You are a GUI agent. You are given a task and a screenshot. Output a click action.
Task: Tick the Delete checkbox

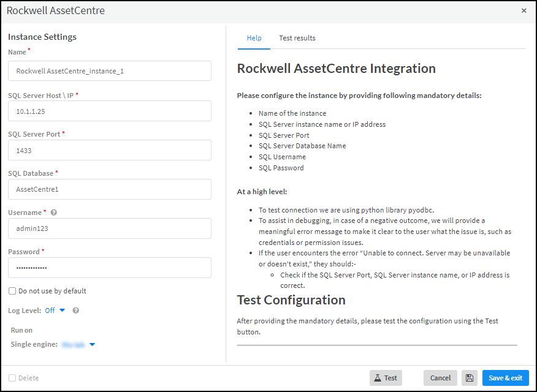[x=12, y=378]
